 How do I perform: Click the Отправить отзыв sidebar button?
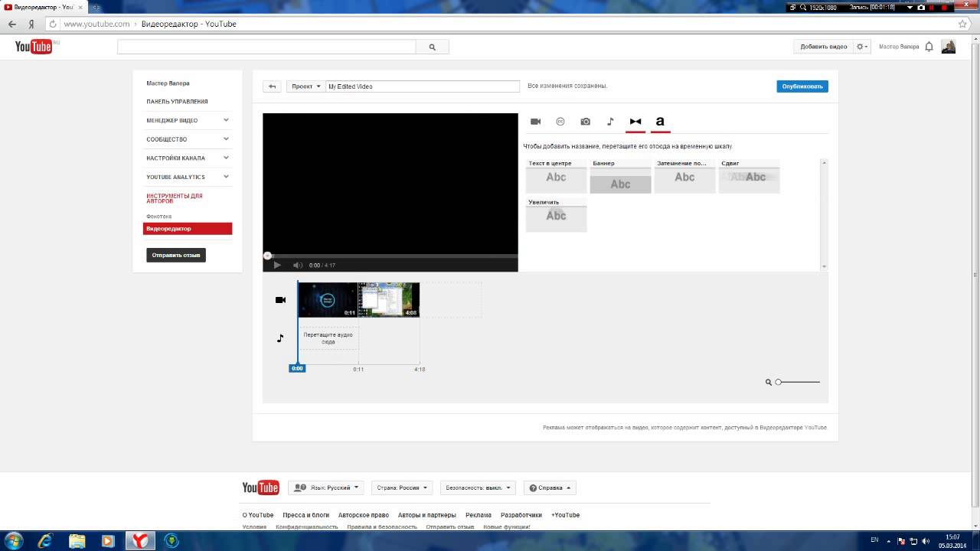(176, 255)
